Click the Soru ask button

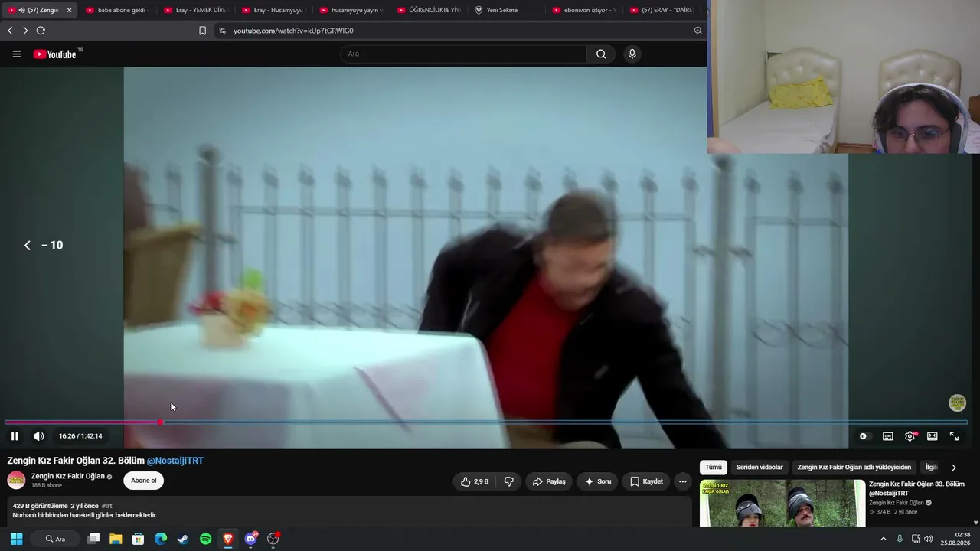tap(598, 481)
